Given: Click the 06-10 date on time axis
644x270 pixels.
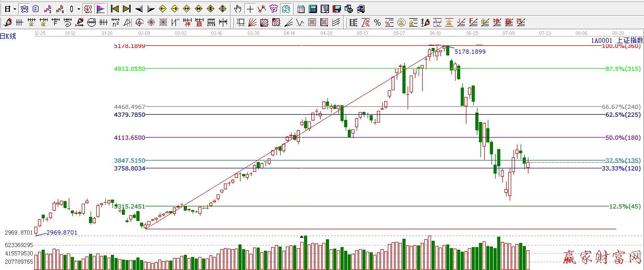Looking at the screenshot, I should 436,33.
